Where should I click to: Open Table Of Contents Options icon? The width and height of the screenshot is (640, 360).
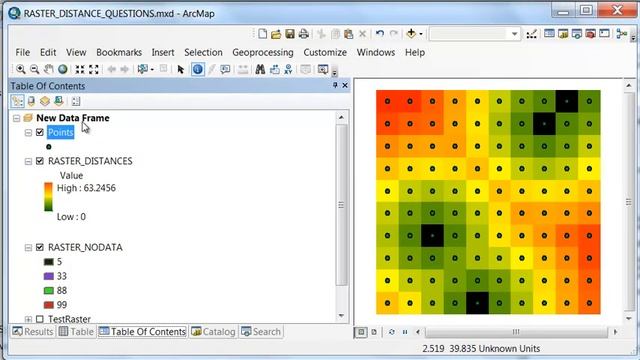click(76, 101)
